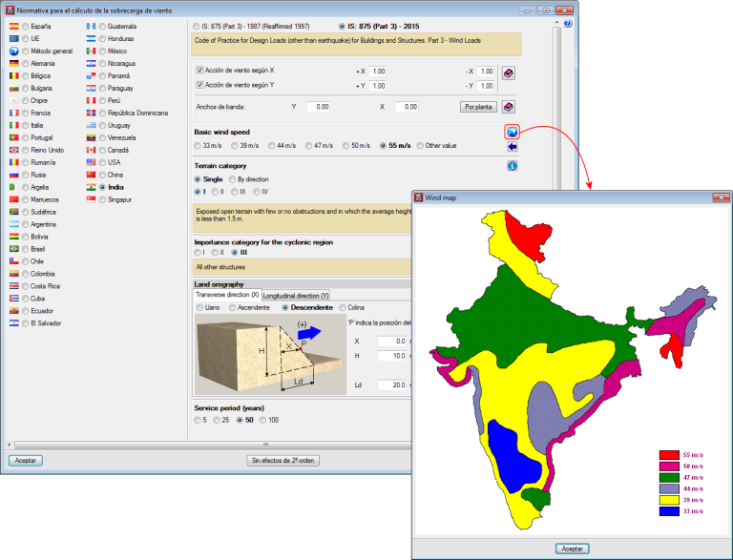The image size is (733, 560).
Task: Click the Singapur flag icon
Action: pyautogui.click(x=91, y=199)
